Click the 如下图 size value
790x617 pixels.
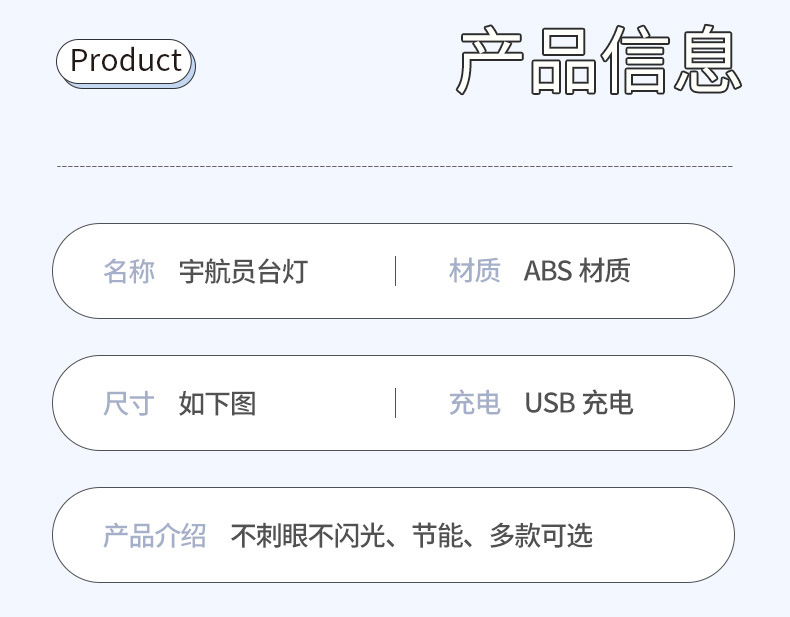(217, 403)
